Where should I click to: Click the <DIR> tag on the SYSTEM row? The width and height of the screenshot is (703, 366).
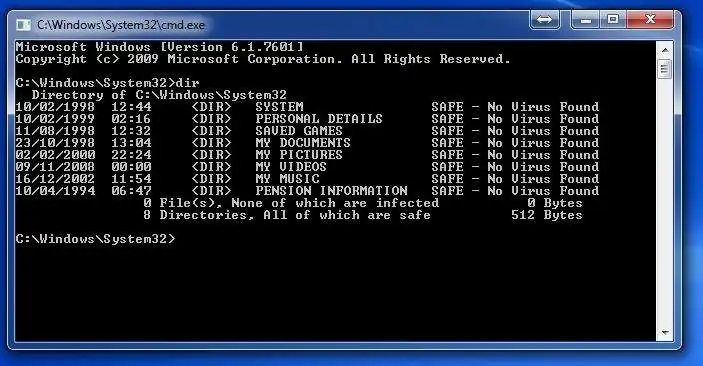click(x=211, y=107)
